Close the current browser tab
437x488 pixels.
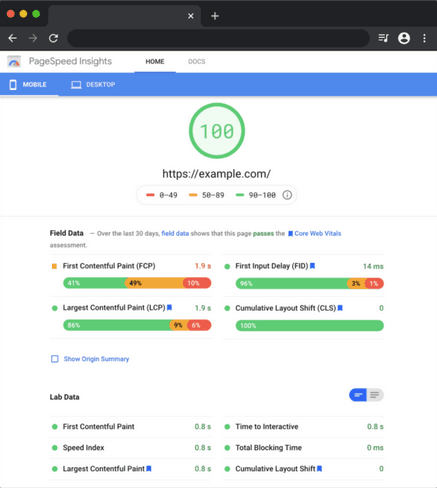(x=191, y=16)
